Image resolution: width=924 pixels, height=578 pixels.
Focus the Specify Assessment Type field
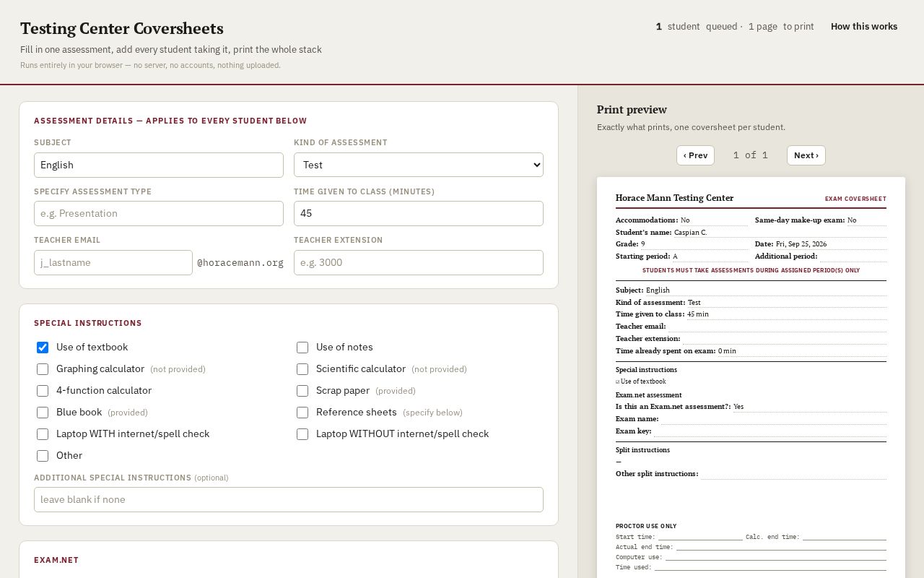point(159,213)
